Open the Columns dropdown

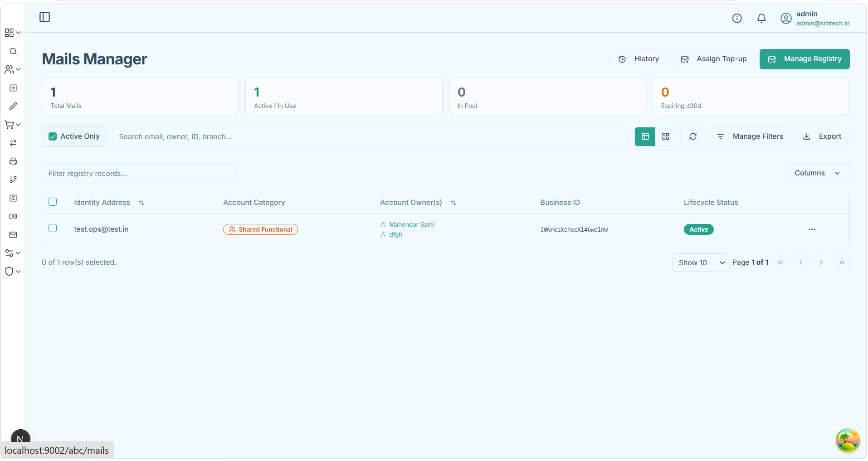[818, 173]
